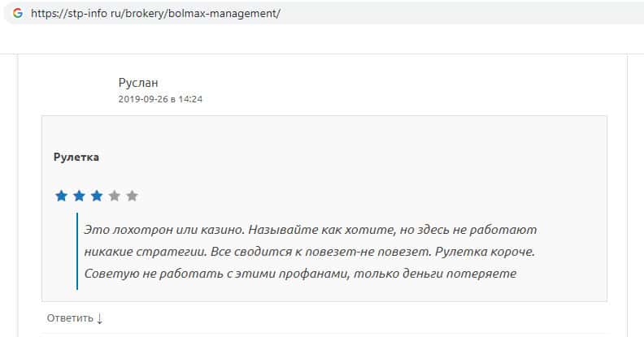
Task: Click the fifth gray rating star
Action: tap(133, 196)
